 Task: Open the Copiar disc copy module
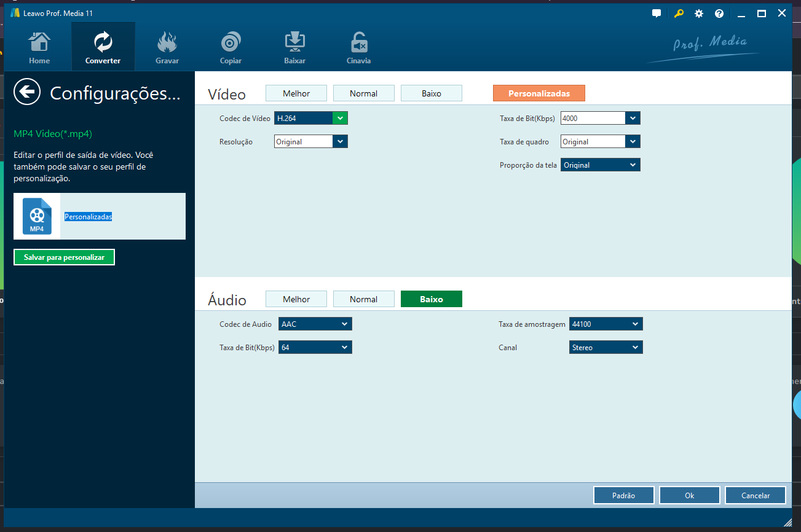pos(231,48)
